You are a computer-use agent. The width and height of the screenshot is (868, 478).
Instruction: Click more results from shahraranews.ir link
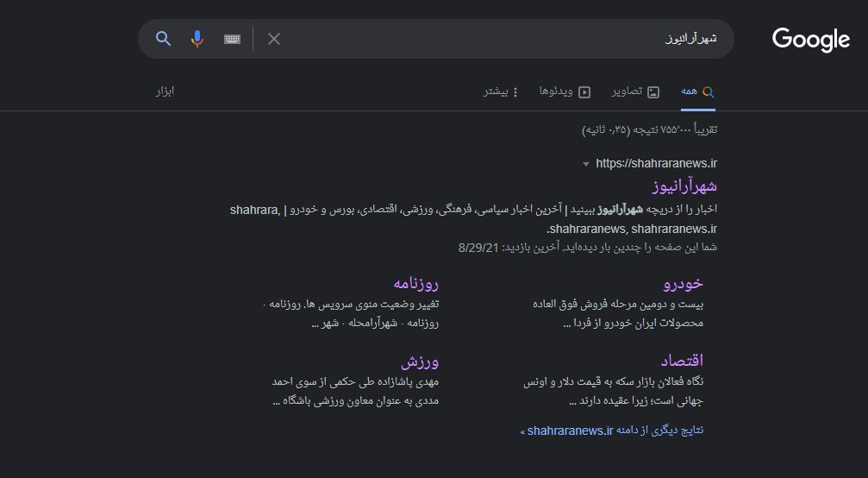612,431
